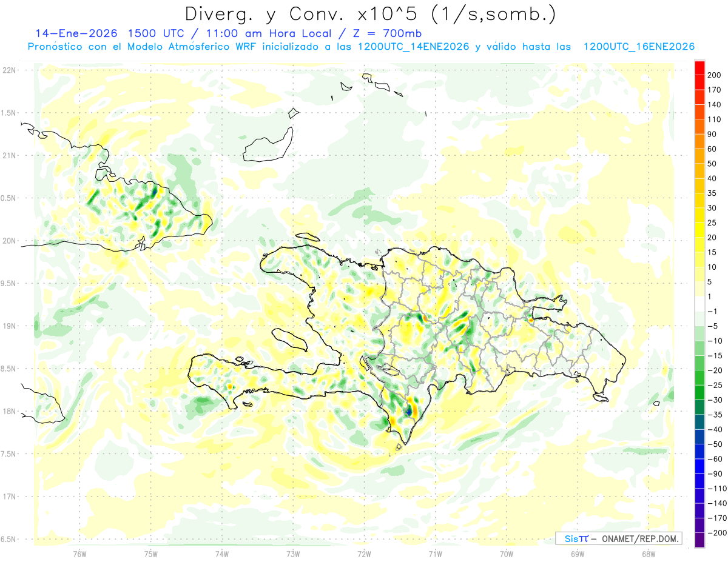Click the '6.5N' latitude label

(x=8, y=539)
